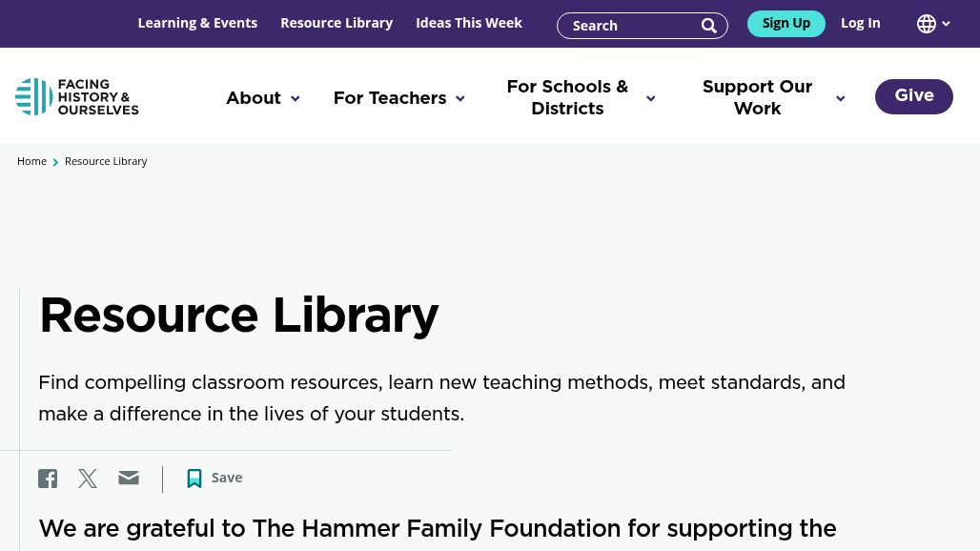980x551 pixels.
Task: Navigate to Home via the breadcrumb
Action: pyautogui.click(x=31, y=161)
